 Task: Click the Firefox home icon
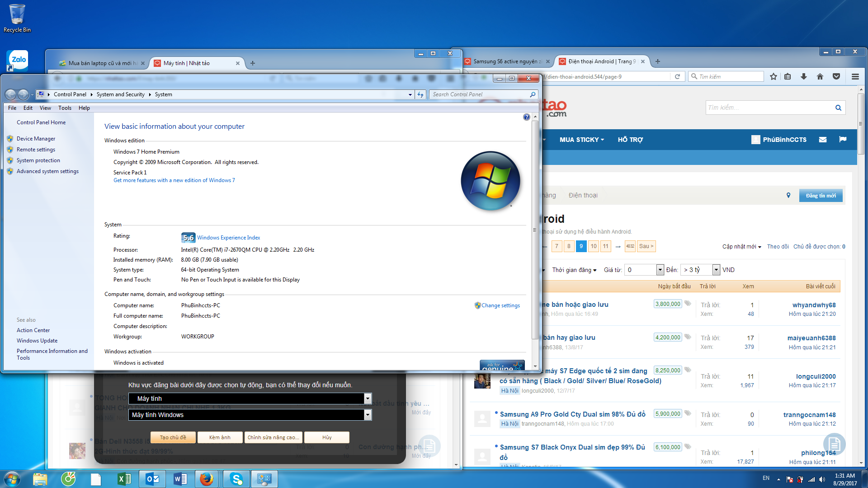click(x=820, y=77)
